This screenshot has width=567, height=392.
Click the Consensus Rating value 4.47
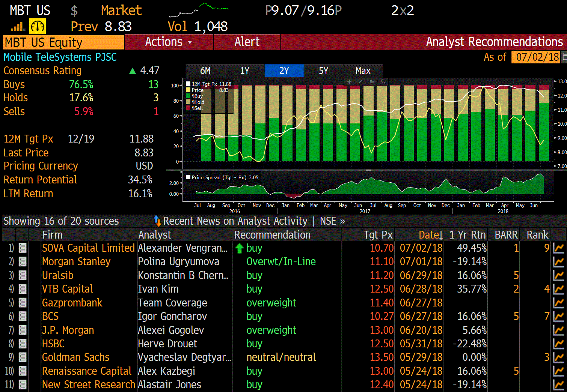click(149, 71)
